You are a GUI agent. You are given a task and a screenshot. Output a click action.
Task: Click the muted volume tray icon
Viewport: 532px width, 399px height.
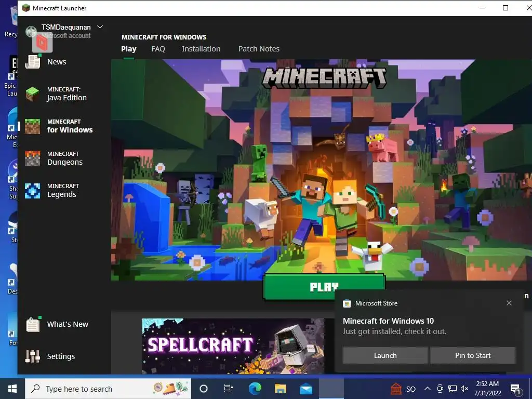click(464, 389)
